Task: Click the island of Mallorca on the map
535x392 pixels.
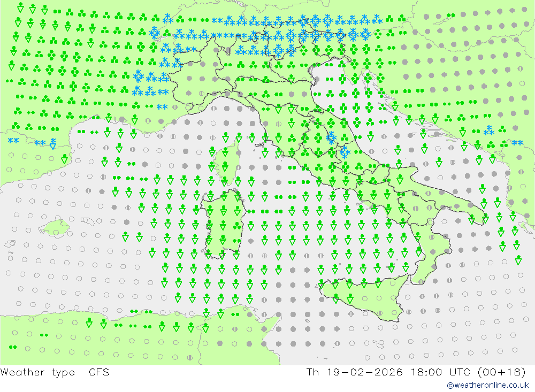Action: [x=55, y=228]
